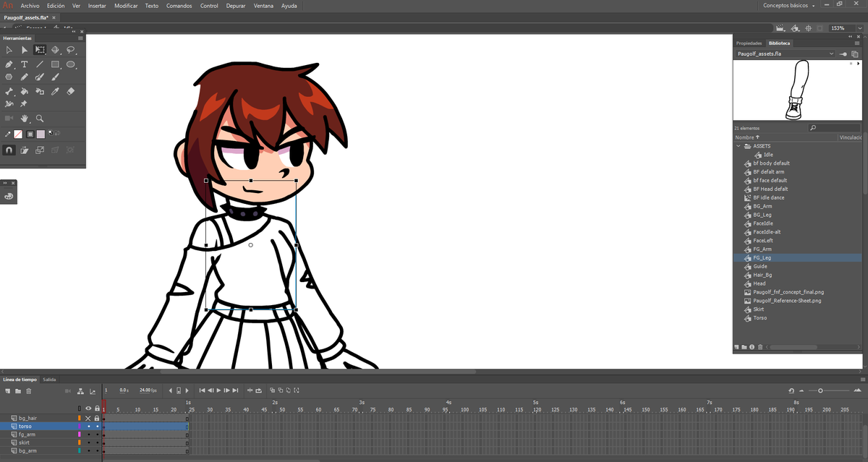Unhide the bg_hair layer
This screenshot has height=462, width=868.
point(88,419)
